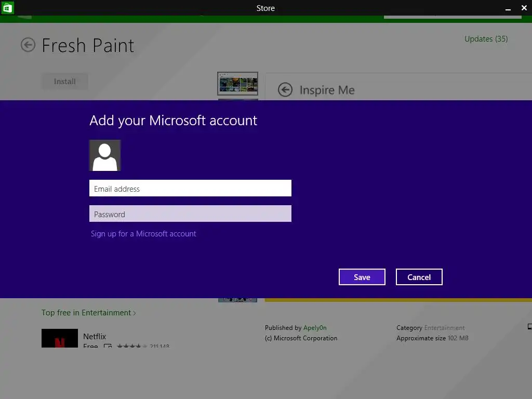Click the Fresh Paint page title
This screenshot has width=532, height=399.
[88, 45]
